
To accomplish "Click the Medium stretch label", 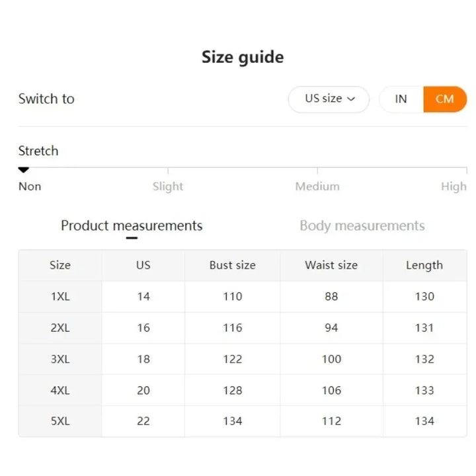I will coord(317,186).
